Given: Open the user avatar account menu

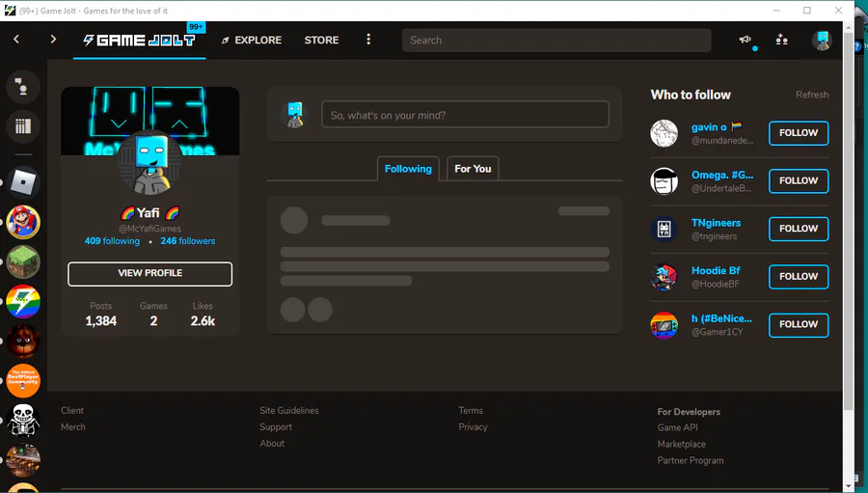Looking at the screenshot, I should [x=822, y=40].
